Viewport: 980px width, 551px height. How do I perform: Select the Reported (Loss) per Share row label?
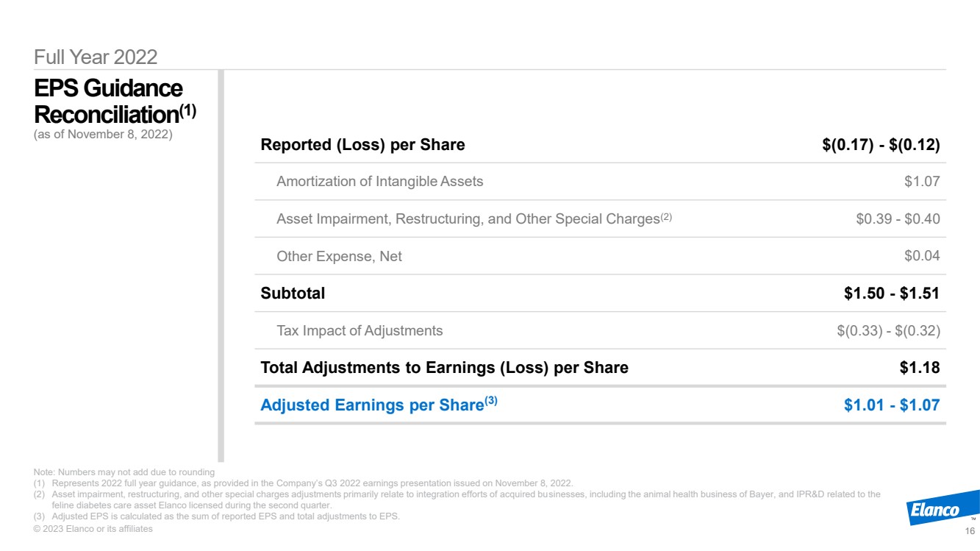[363, 145]
